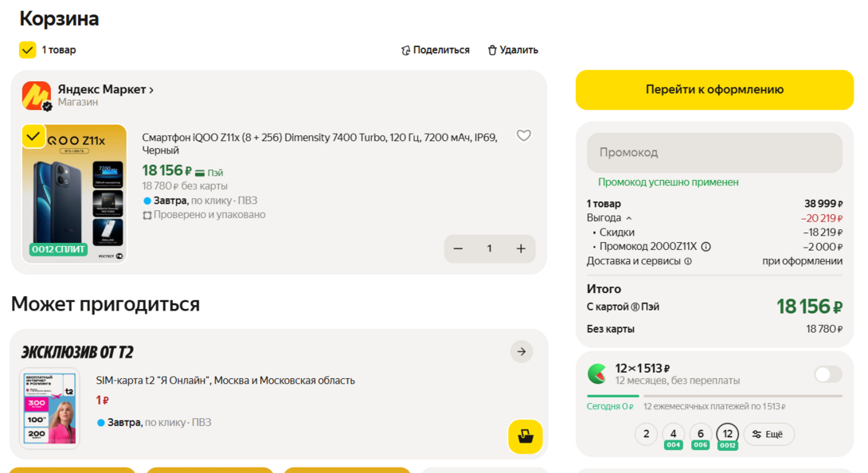This screenshot has width=868, height=473.
Task: Open SIM-карта t2 "Я Онлайн" title
Action: tap(225, 381)
